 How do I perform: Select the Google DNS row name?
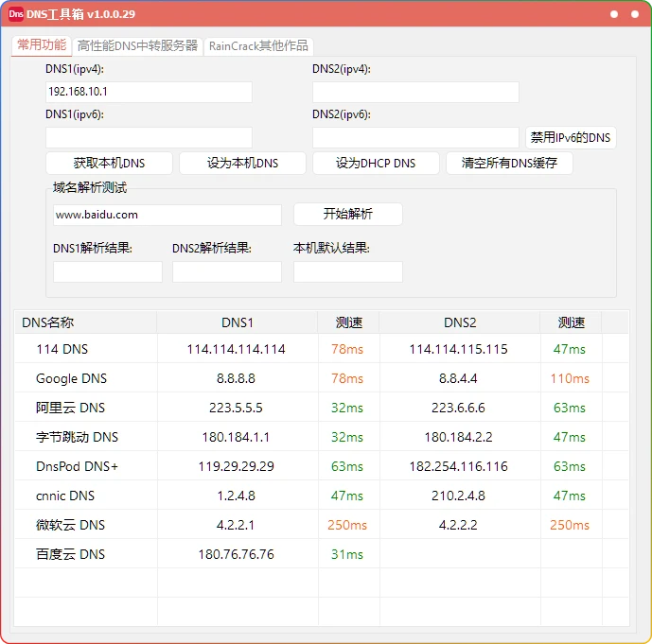point(71,378)
